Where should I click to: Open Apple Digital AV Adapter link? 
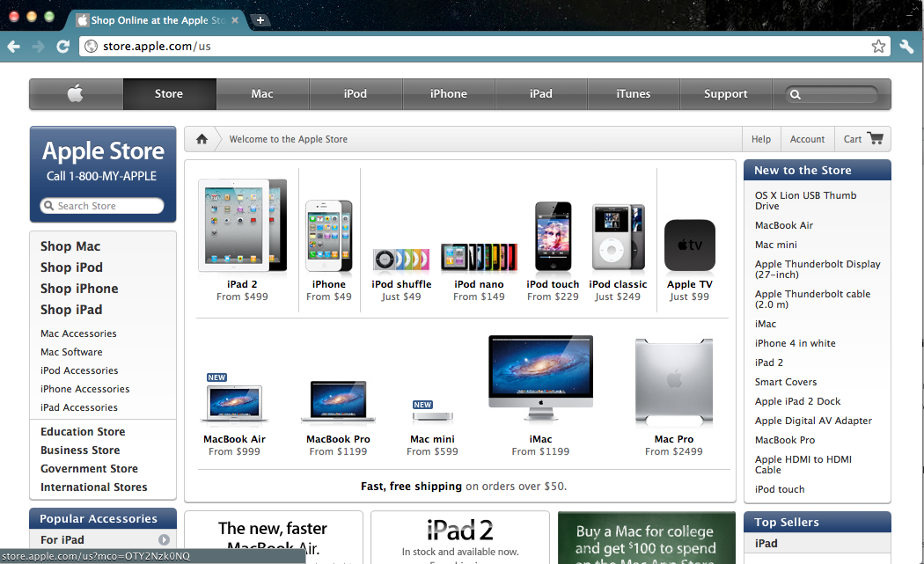click(813, 421)
